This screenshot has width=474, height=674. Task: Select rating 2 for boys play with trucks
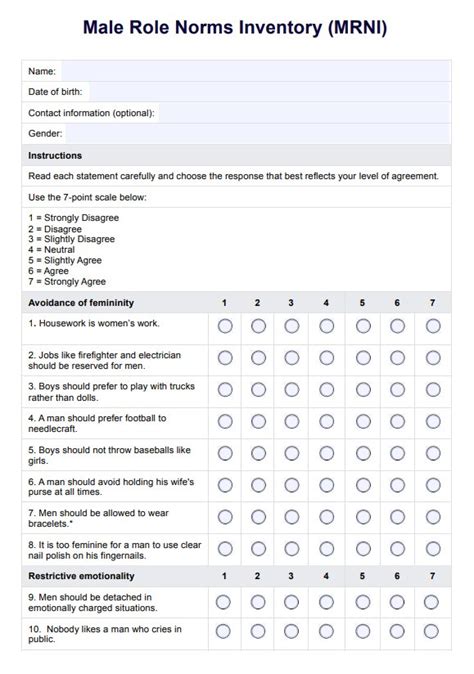[258, 389]
